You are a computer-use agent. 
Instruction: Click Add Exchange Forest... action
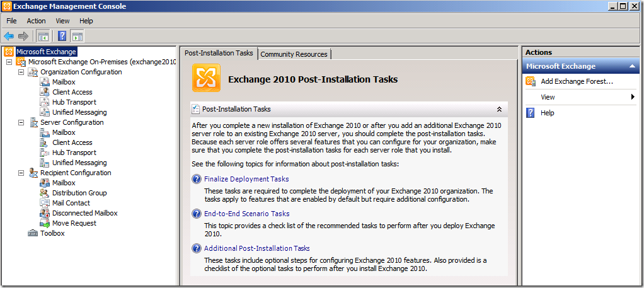pos(577,81)
